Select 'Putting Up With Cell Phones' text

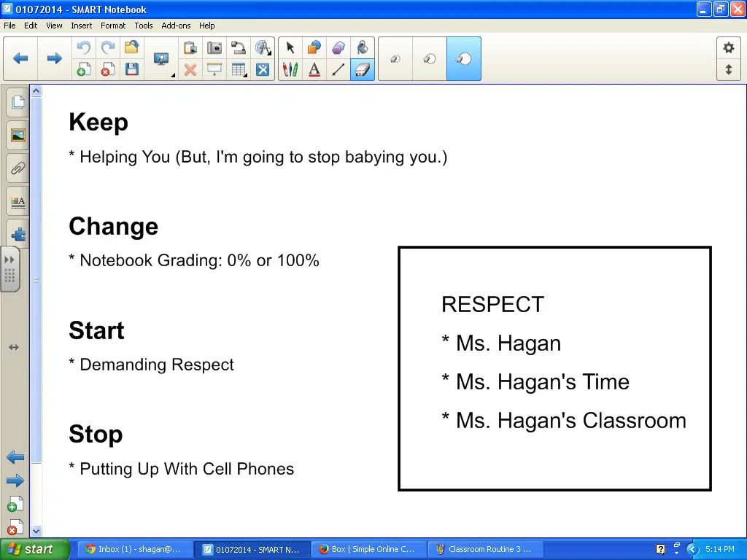tap(187, 469)
